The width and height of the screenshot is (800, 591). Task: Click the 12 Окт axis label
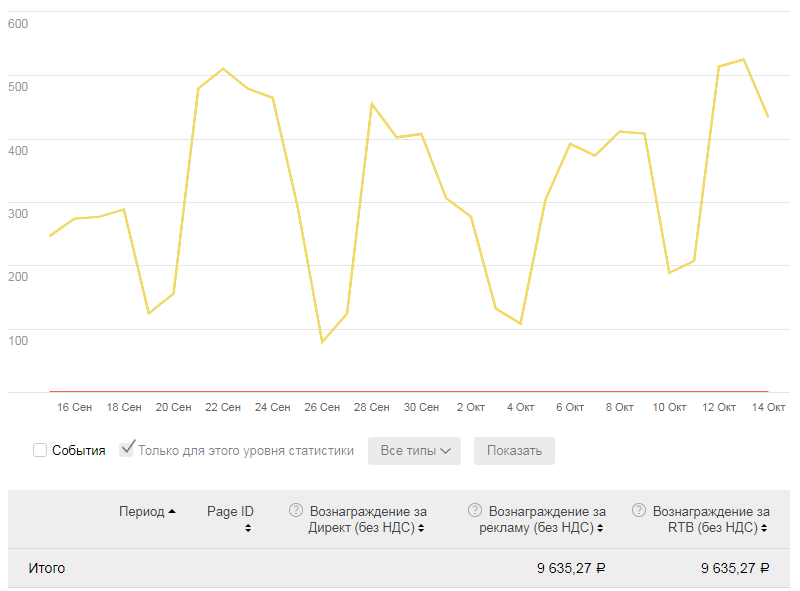click(719, 407)
